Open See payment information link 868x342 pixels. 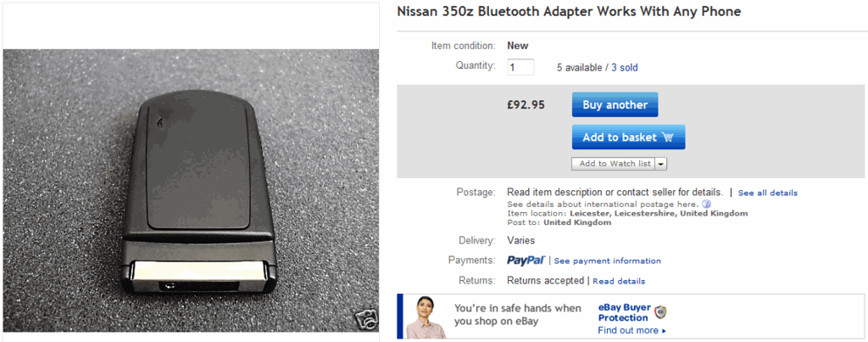pos(607,261)
